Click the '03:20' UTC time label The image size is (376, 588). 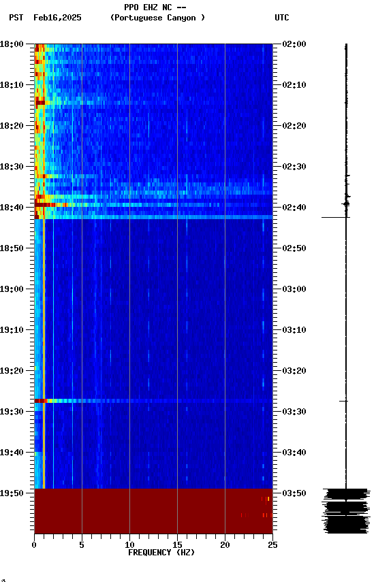pos(294,372)
